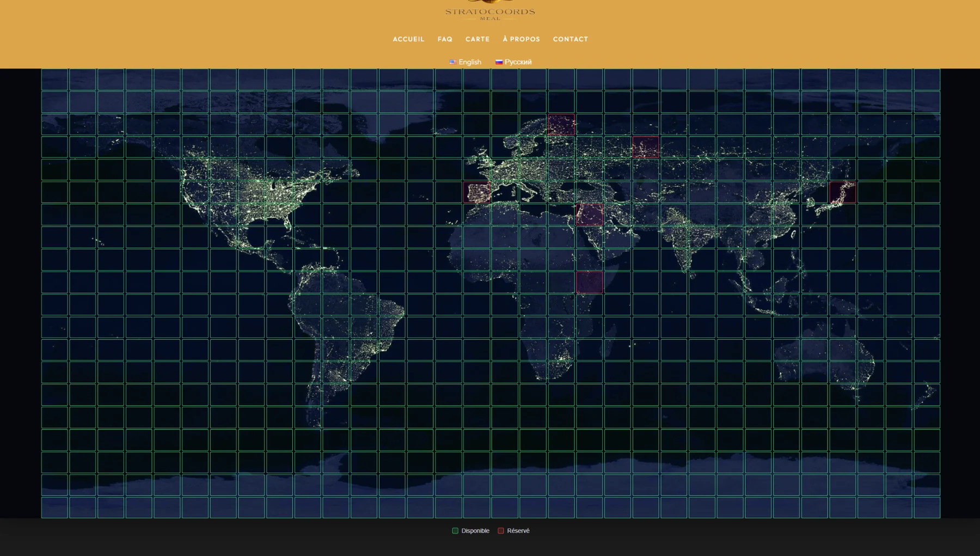Click the Réservé legend label
The image size is (980, 556).
point(518,530)
